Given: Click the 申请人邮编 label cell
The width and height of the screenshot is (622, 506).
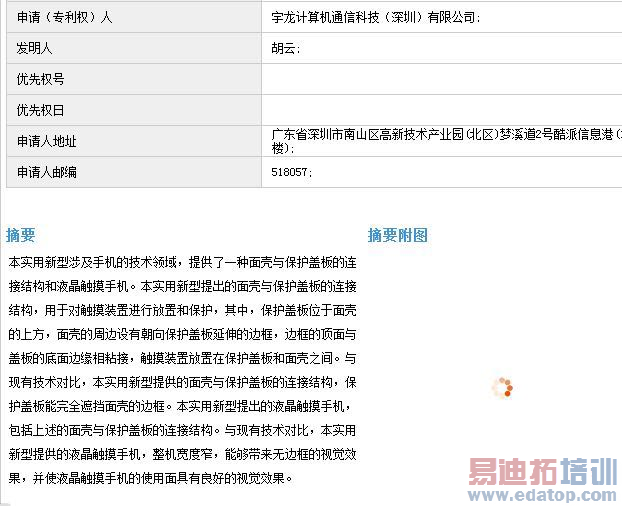Looking at the screenshot, I should click(x=134, y=172).
